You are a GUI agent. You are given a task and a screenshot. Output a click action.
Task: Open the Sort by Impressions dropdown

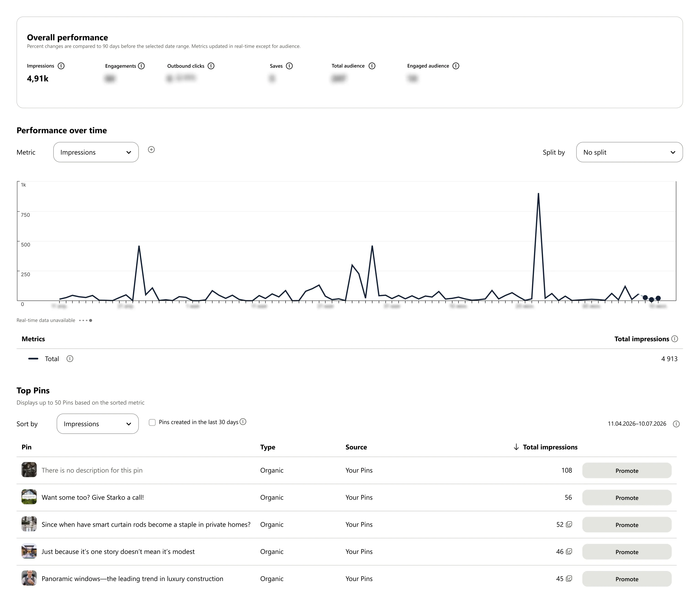tap(98, 424)
